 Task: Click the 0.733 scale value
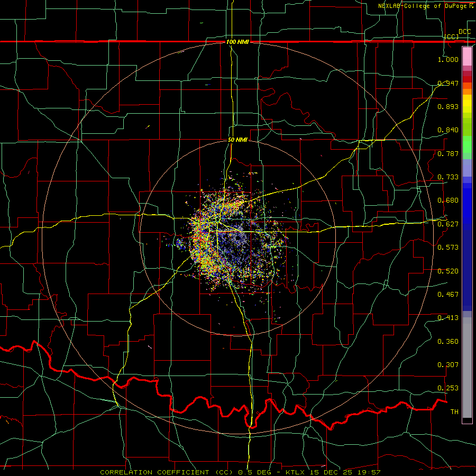tap(448, 177)
